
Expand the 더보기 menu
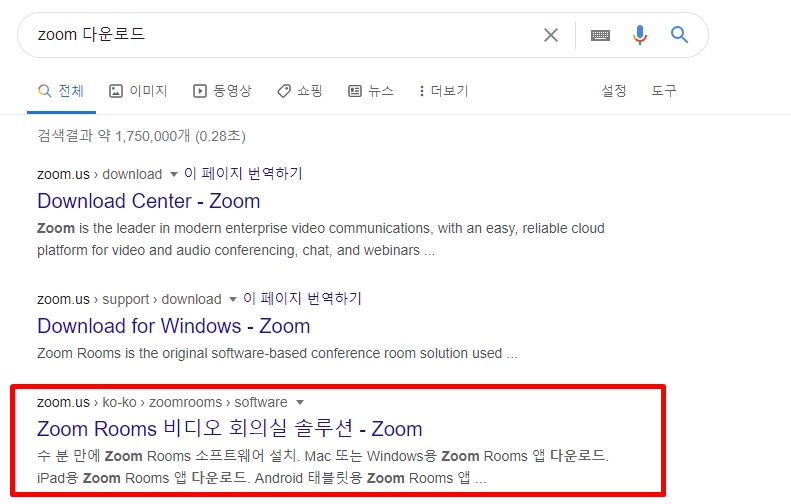pyautogui.click(x=444, y=91)
